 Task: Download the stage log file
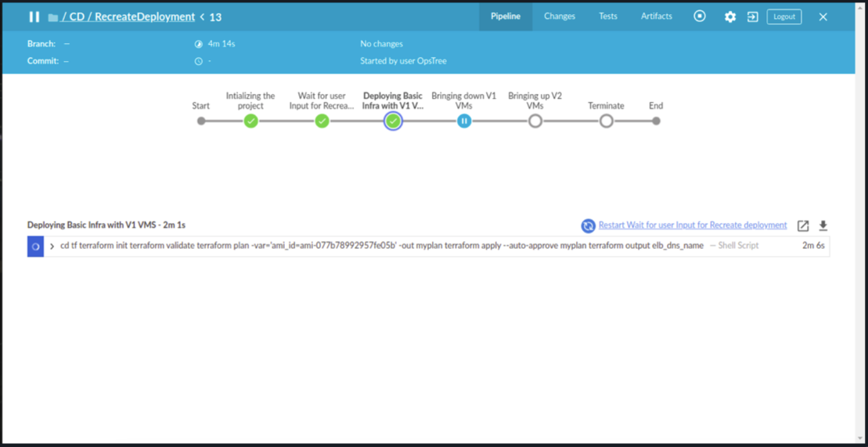coord(823,225)
